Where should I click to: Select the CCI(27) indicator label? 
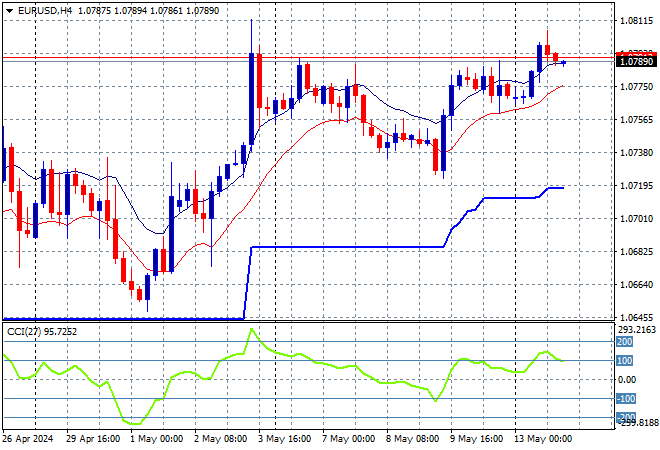[24, 332]
